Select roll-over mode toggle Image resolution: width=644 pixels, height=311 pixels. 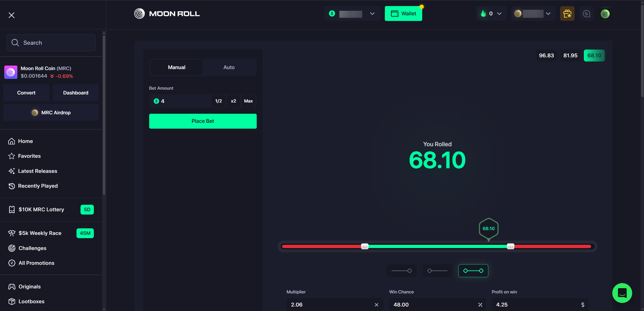(437, 271)
